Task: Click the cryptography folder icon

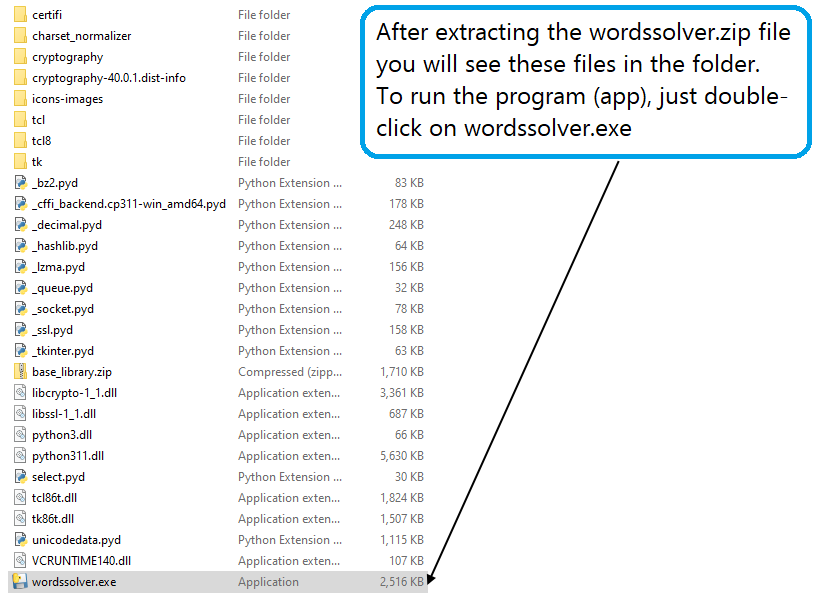Action: click(20, 57)
